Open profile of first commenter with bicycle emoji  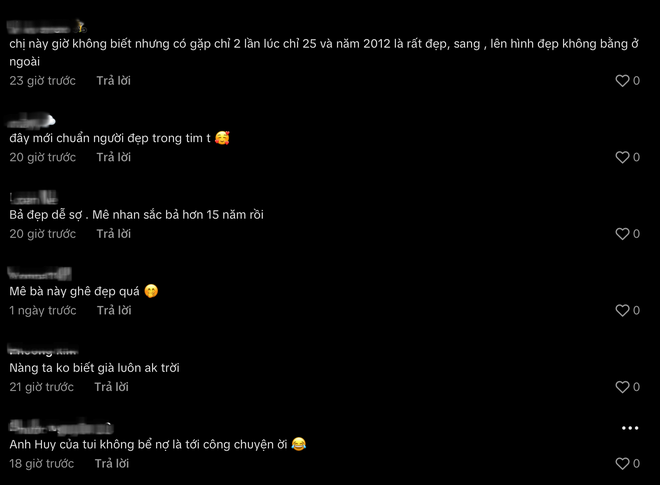point(47,27)
